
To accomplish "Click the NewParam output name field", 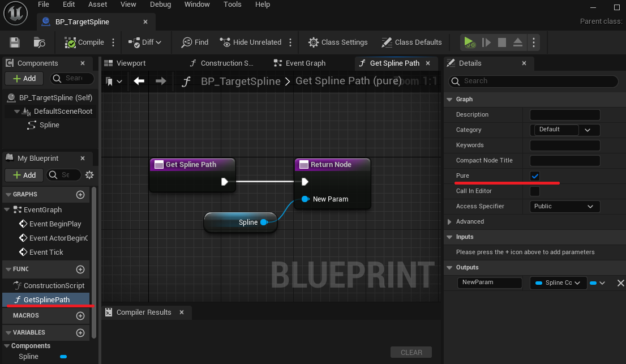I will click(490, 282).
